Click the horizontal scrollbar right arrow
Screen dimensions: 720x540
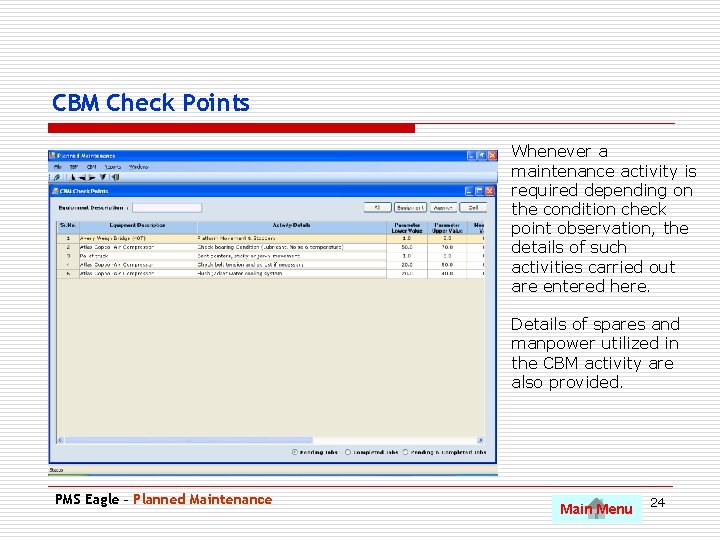[481, 440]
